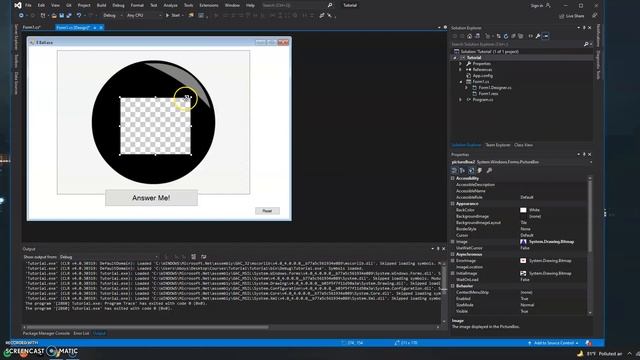The height and width of the screenshot is (360, 640).
Task: Click the Events lightning icon in Properties panel
Action: (x=480, y=171)
